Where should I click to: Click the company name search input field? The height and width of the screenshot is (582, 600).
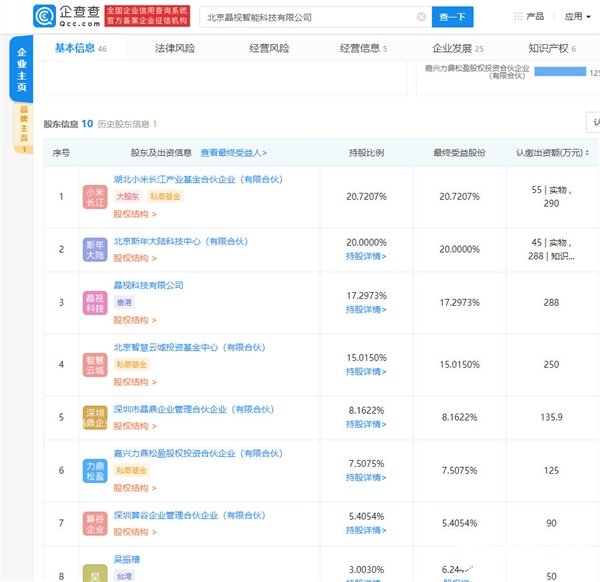coord(308,17)
